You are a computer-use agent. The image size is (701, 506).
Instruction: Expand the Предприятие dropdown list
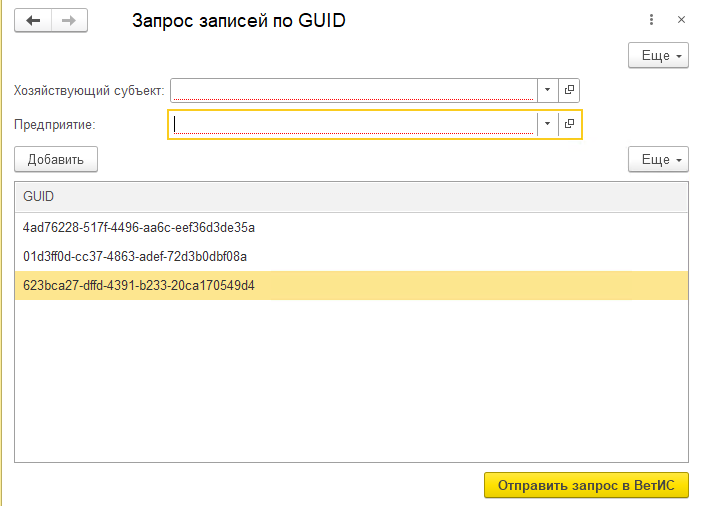[548, 124]
